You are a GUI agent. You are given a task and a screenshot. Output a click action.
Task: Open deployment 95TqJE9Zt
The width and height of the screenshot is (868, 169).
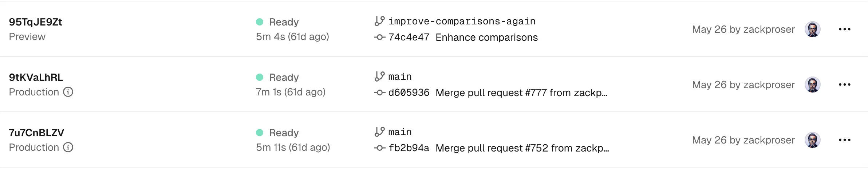(x=36, y=22)
